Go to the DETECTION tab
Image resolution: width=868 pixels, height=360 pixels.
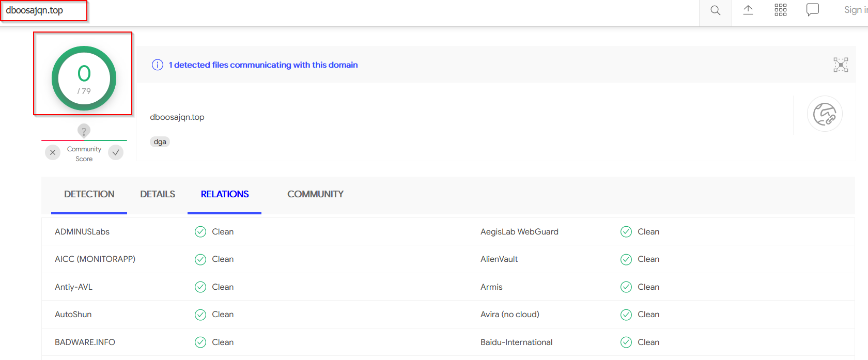(89, 194)
